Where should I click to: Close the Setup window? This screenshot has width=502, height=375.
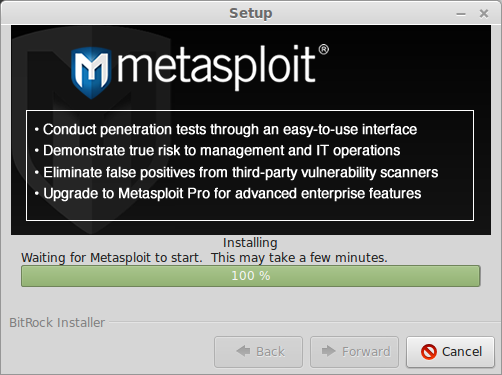(484, 14)
